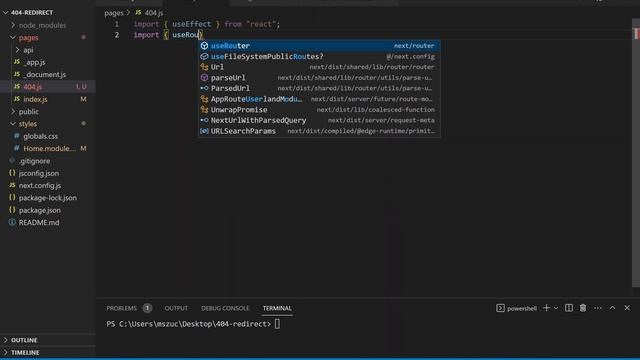
Task: Choose useFileSystemPublicRoutes? suggestion
Action: click(x=319, y=56)
